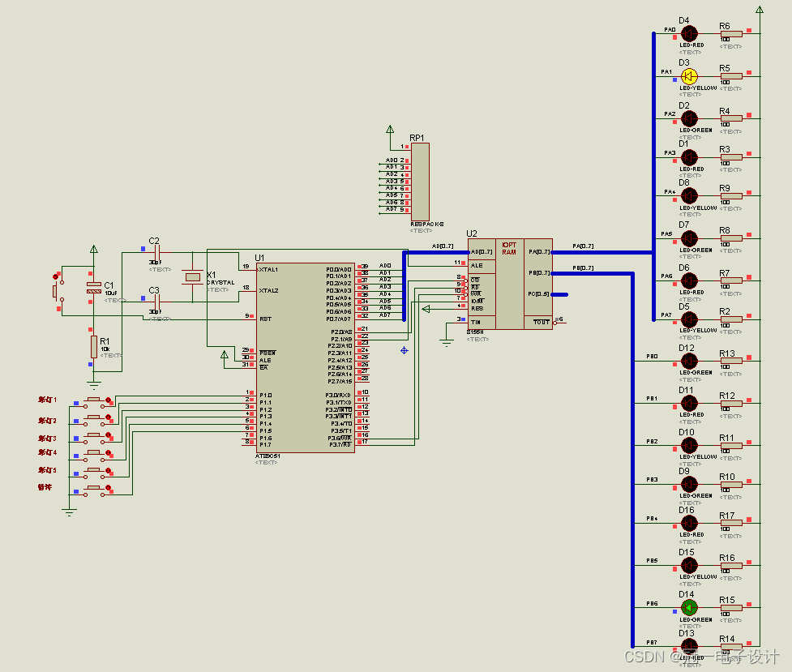Image resolution: width=792 pixels, height=672 pixels.
Task: Select LED D15 on the PB5 line
Action: tap(689, 565)
